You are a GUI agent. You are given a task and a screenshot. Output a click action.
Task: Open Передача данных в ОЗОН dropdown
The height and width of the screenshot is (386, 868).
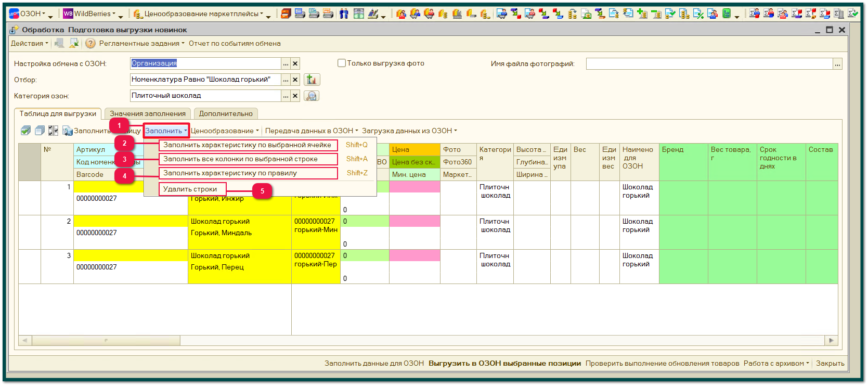pos(312,131)
